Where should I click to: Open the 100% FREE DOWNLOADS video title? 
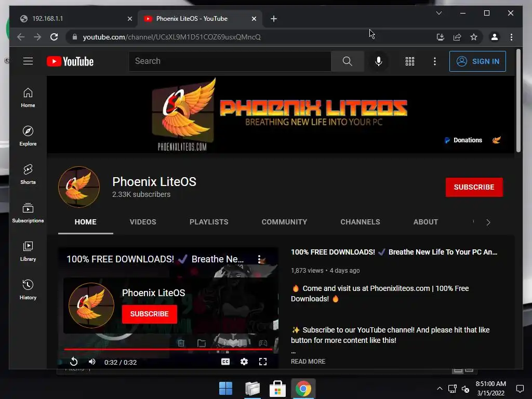coord(394,252)
